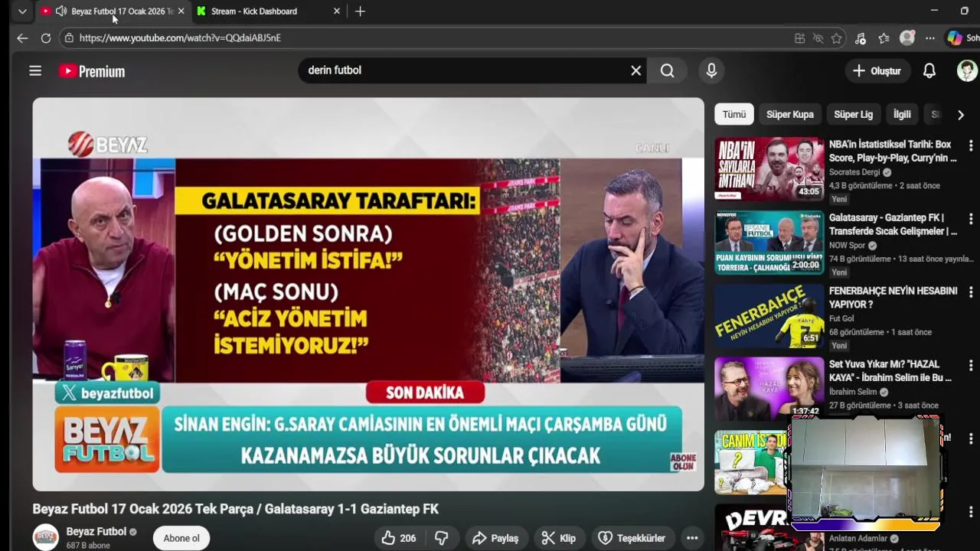Open browser Settings and more menu
The height and width of the screenshot is (551, 980).
point(929,38)
